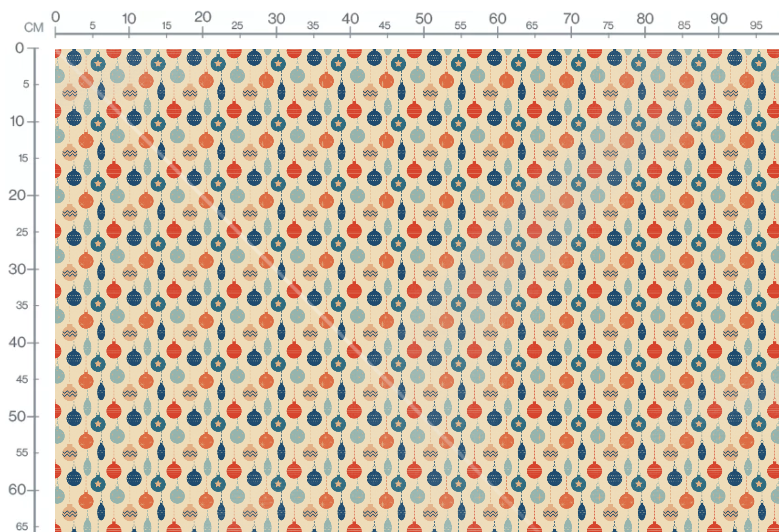The image size is (779, 532).
Task: Click the 45 label on vertical ruler
Action: [22, 379]
